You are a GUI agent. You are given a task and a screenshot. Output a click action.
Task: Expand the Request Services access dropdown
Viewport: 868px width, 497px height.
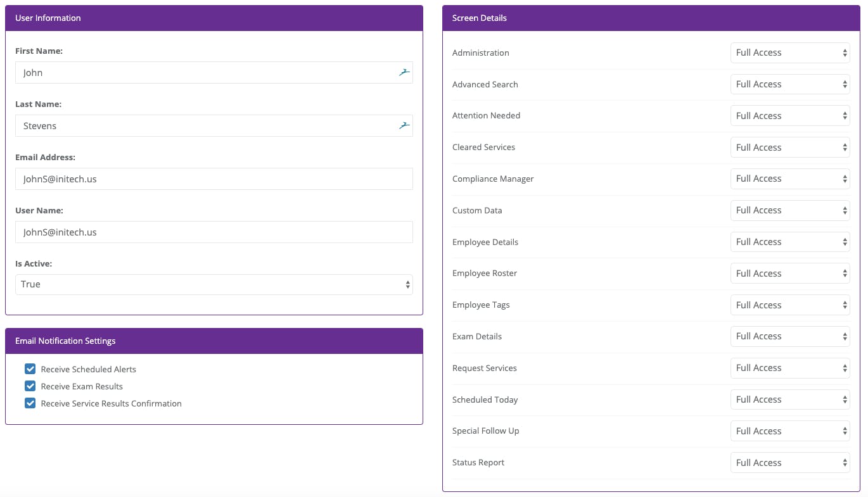coord(789,368)
